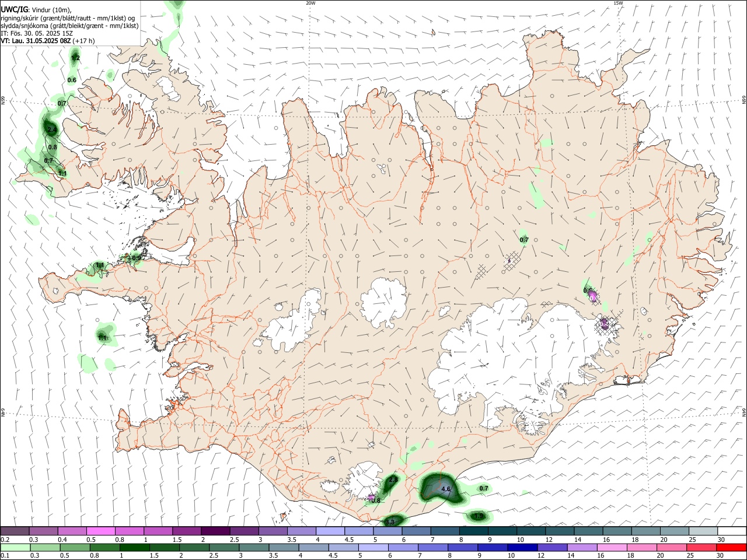This screenshot has height=560, width=747.
Task: Click the 'UWC/IG' title text
Action: (x=14, y=10)
